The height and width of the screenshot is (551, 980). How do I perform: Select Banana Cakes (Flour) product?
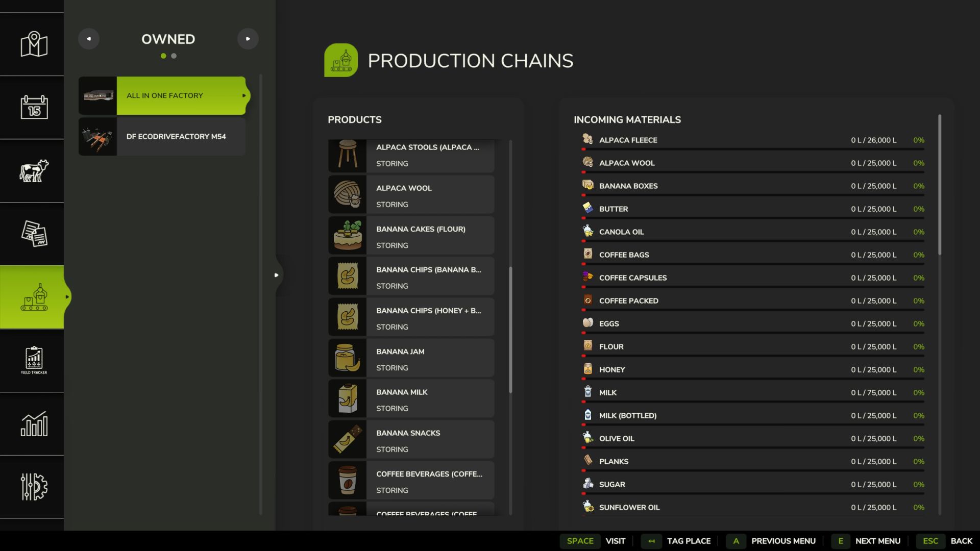(411, 235)
